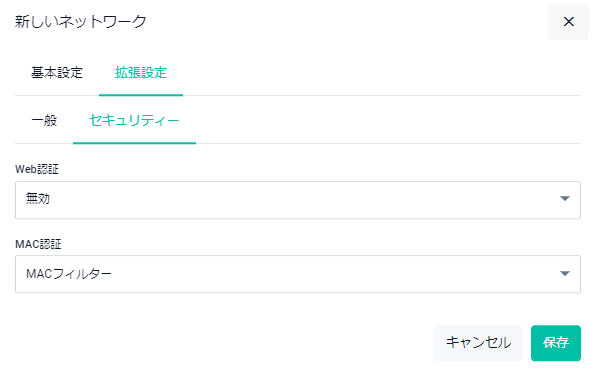Select the セキュリティー sub-tab

134,121
